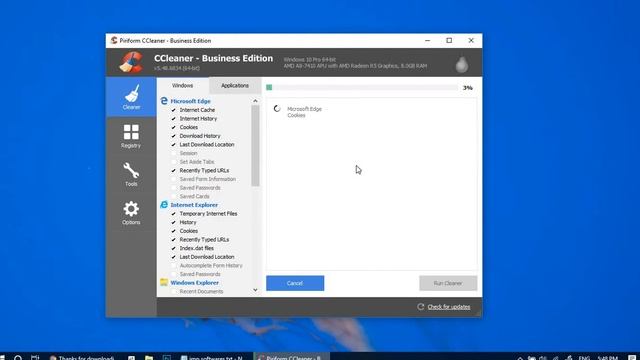Image resolution: width=640 pixels, height=360 pixels.
Task: Uncheck Internet History under Microsoft Edge
Action: tap(173, 118)
